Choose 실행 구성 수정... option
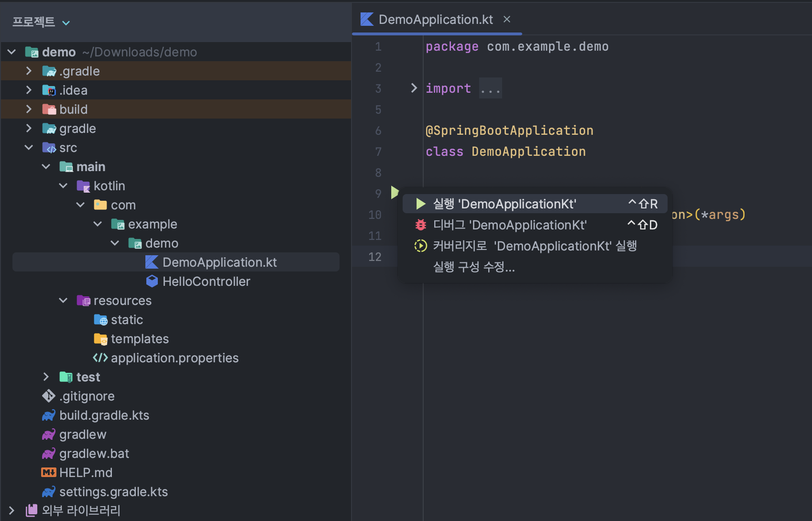Screen dimensions: 812x521 click(x=474, y=267)
